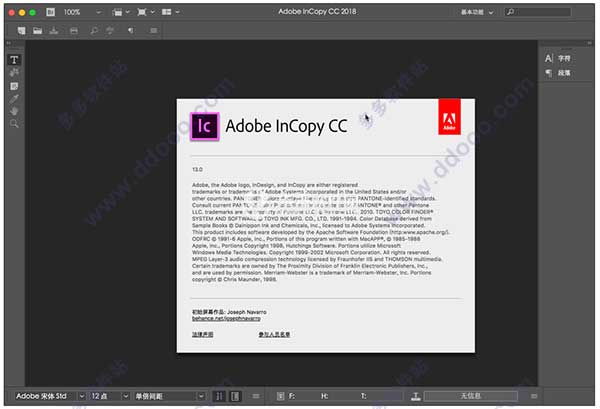
Task: Click the open folder toolbar icon
Action: point(38,30)
